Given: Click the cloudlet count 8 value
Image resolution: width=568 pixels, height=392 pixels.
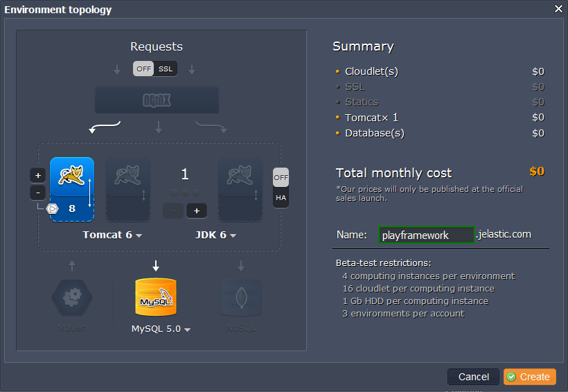Looking at the screenshot, I should (x=72, y=208).
